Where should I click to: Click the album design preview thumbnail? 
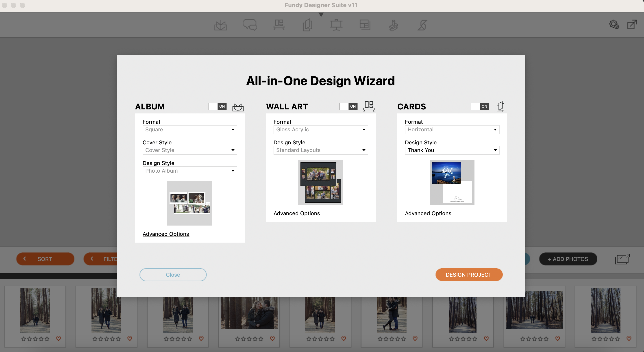189,203
